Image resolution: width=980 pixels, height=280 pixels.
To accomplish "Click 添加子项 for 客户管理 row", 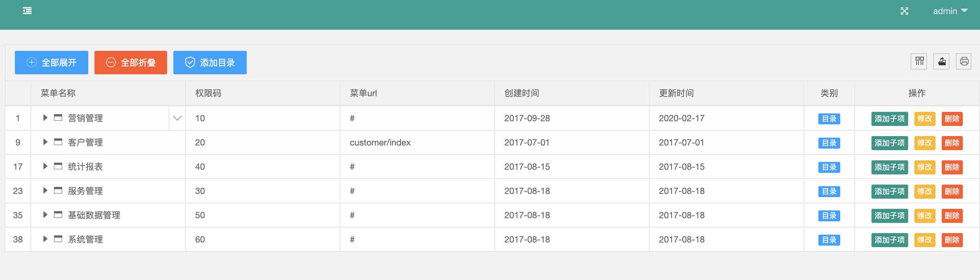I will click(890, 143).
